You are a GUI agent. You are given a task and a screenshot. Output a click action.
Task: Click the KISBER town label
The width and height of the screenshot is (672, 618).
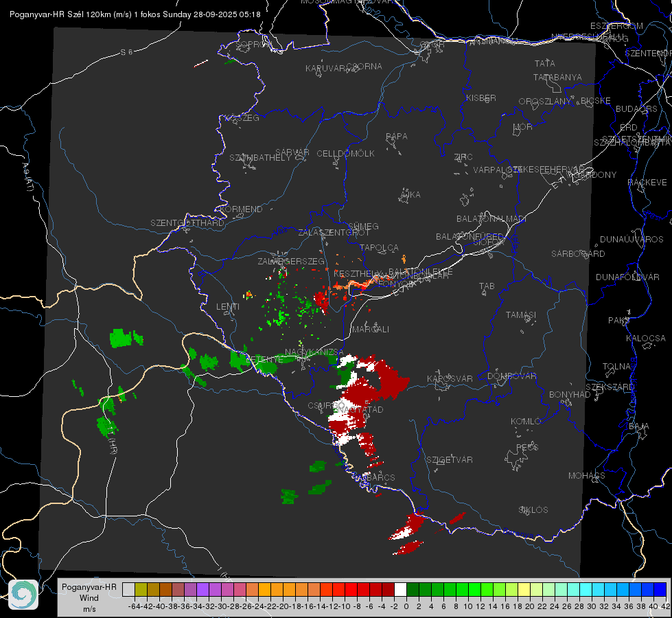click(481, 98)
